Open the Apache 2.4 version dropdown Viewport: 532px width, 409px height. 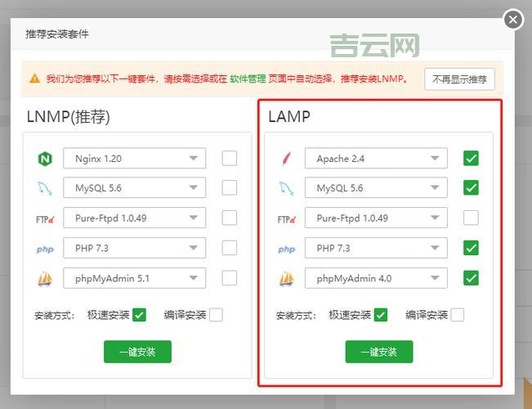click(x=376, y=159)
